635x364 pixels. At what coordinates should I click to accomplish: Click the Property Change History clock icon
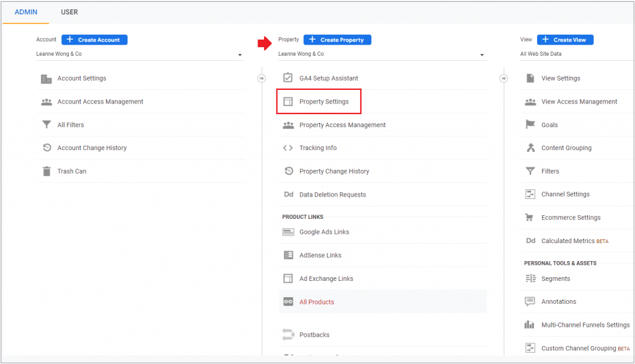[x=288, y=171]
